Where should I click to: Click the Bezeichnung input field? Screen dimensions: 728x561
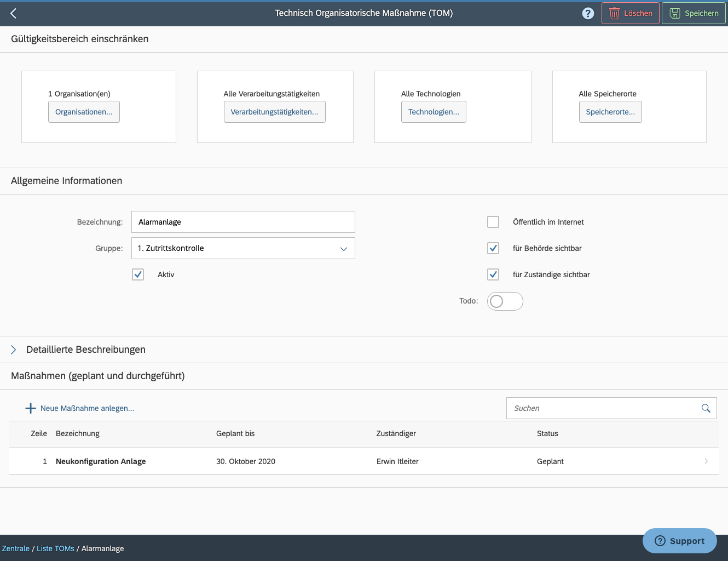coord(243,222)
